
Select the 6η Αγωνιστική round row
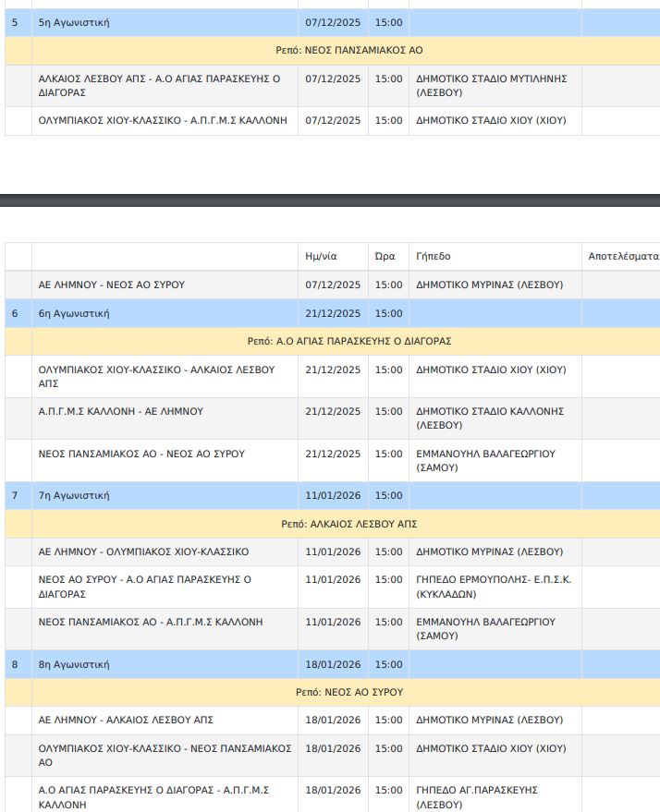click(x=74, y=313)
